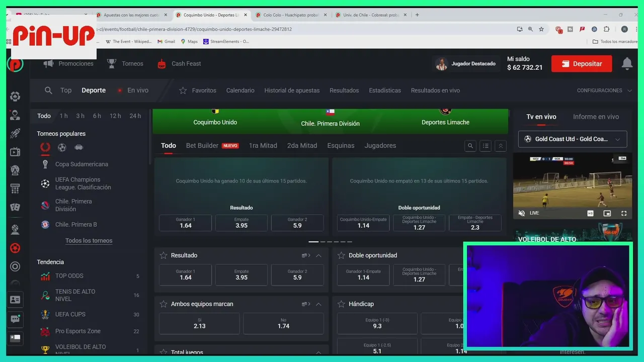Open the TV games icon in left sidebar

[15, 152]
